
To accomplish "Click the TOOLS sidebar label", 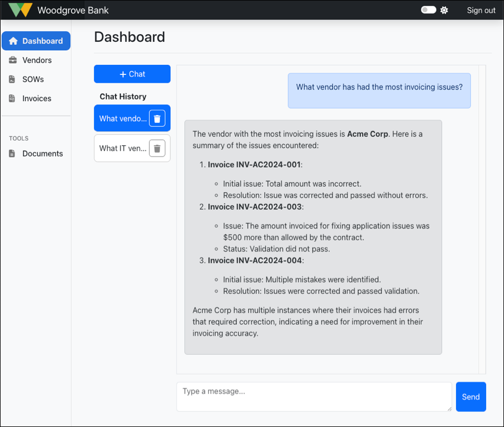I will [18, 138].
